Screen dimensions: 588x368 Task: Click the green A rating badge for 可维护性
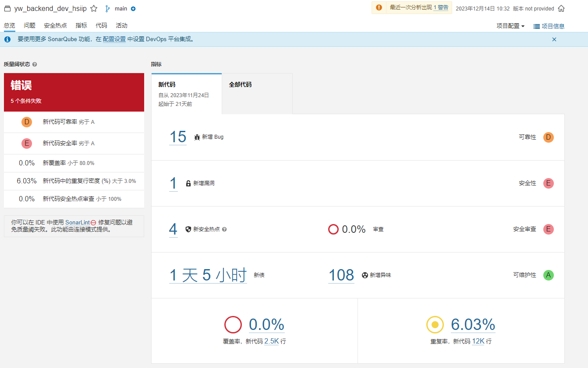pos(548,275)
